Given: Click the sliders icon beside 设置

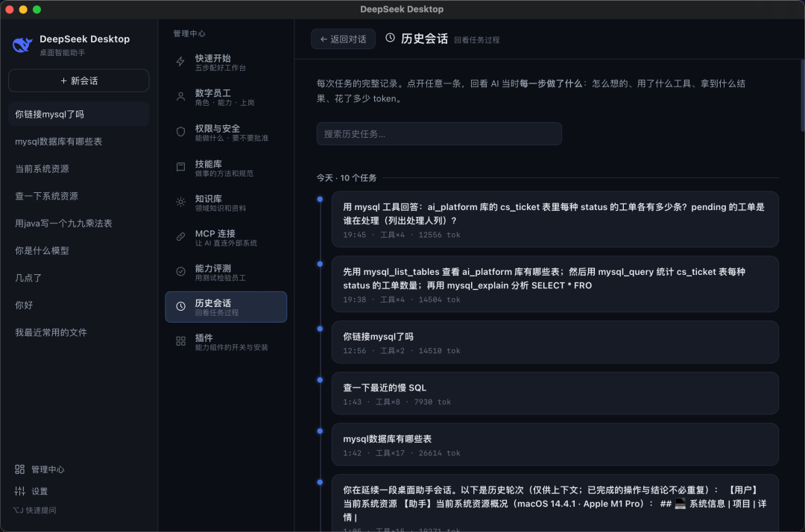Looking at the screenshot, I should pos(19,491).
